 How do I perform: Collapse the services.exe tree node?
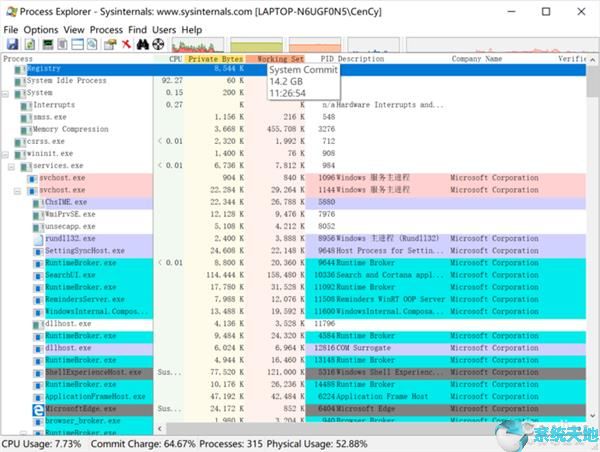(11, 167)
